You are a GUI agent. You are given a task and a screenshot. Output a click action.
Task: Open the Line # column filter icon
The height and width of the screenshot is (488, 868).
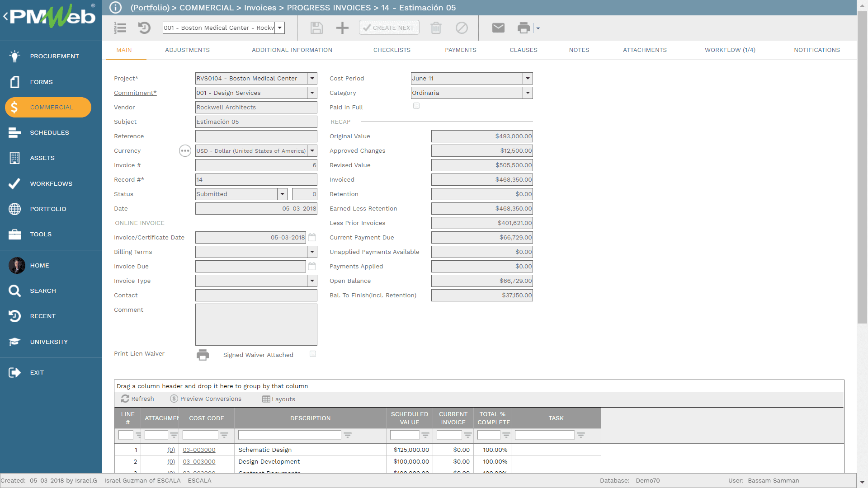point(138,435)
